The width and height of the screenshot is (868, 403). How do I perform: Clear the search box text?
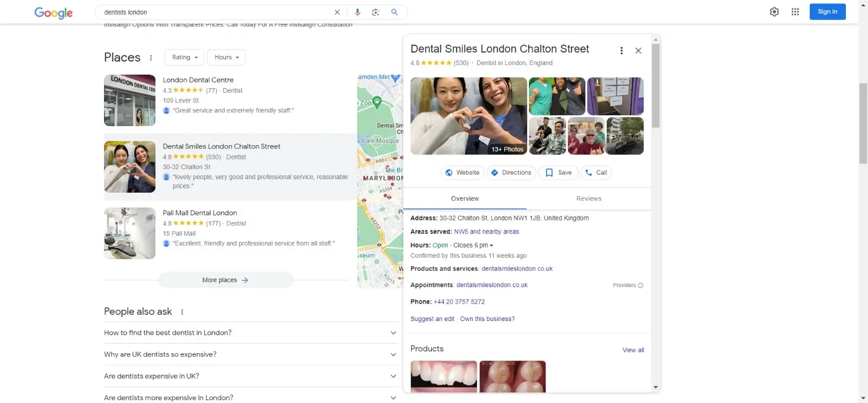[337, 12]
